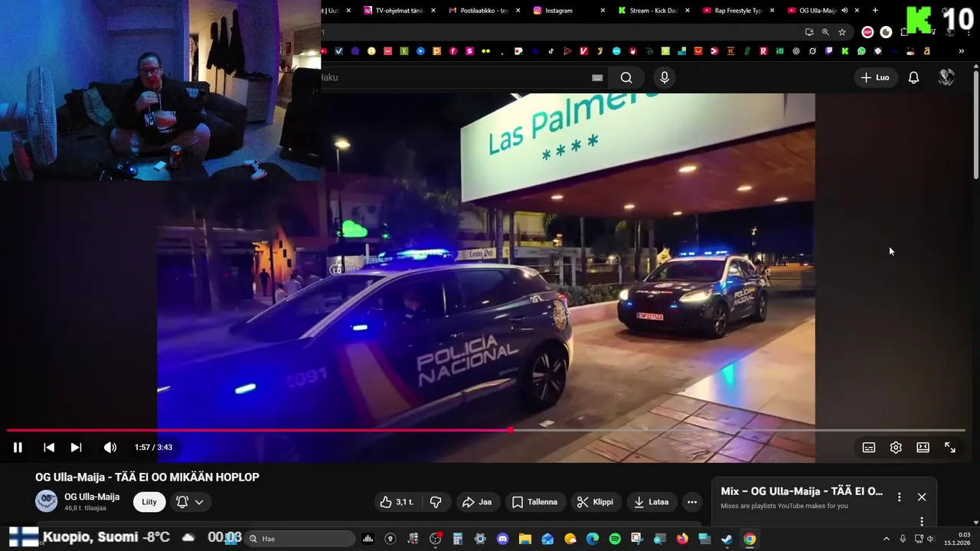Open Spotify from the taskbar
The image size is (980, 551).
pyautogui.click(x=615, y=539)
